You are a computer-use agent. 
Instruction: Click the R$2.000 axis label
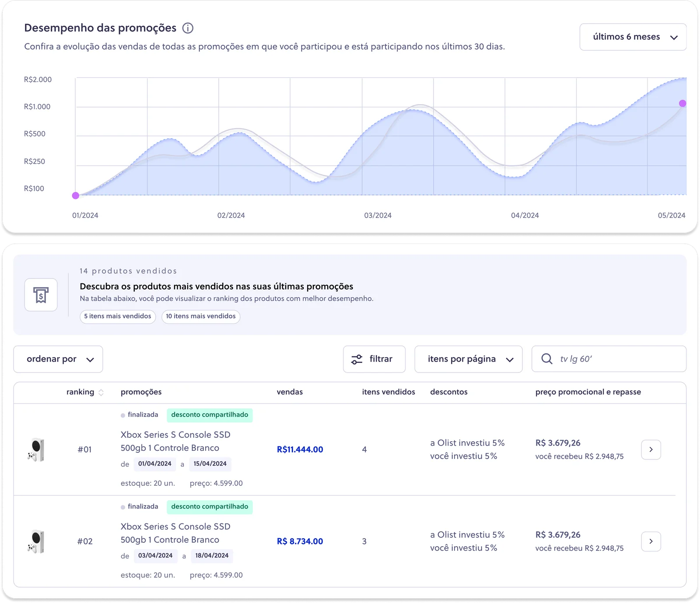pyautogui.click(x=38, y=80)
